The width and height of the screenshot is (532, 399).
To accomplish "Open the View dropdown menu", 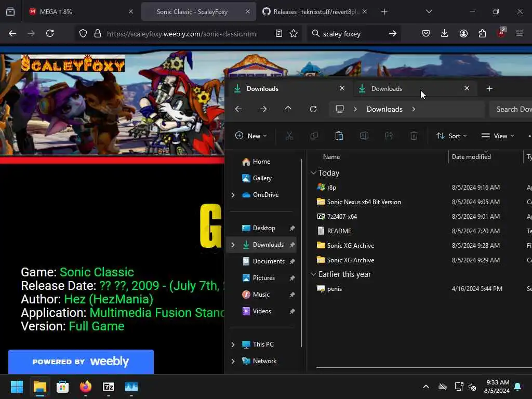I will pos(498,136).
